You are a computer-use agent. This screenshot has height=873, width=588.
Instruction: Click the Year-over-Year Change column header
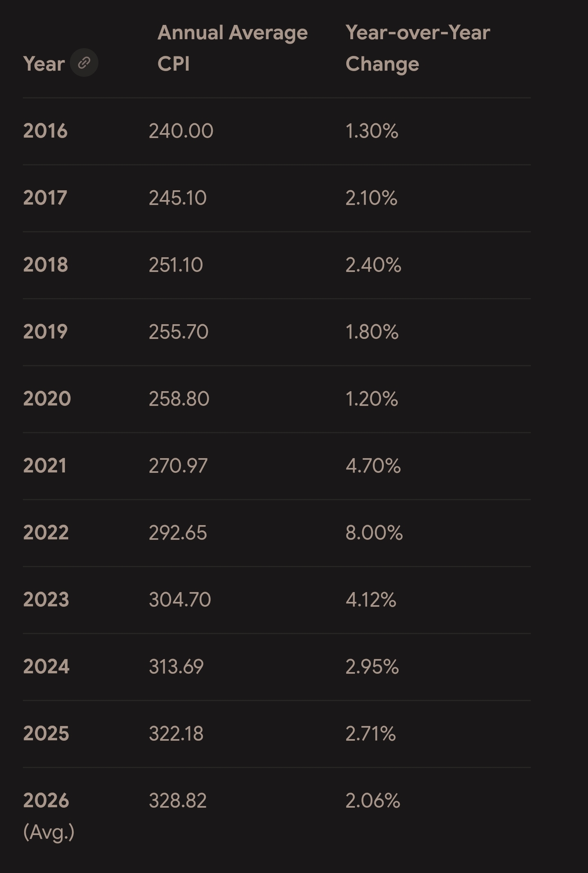(418, 48)
